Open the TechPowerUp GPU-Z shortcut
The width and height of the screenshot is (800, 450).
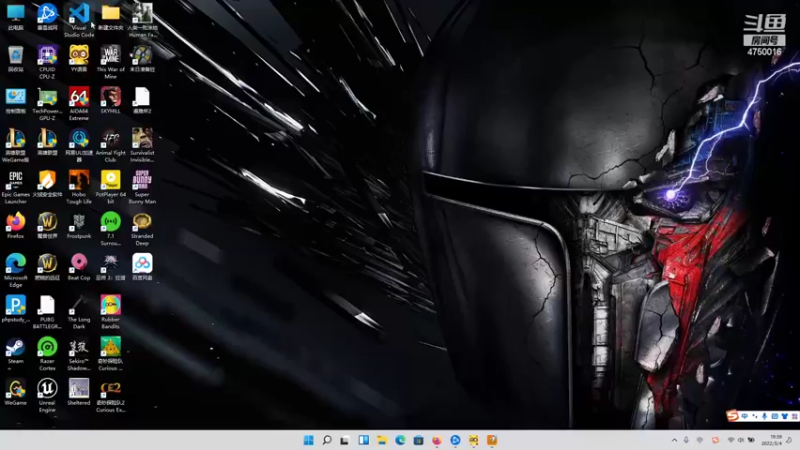tap(47, 103)
